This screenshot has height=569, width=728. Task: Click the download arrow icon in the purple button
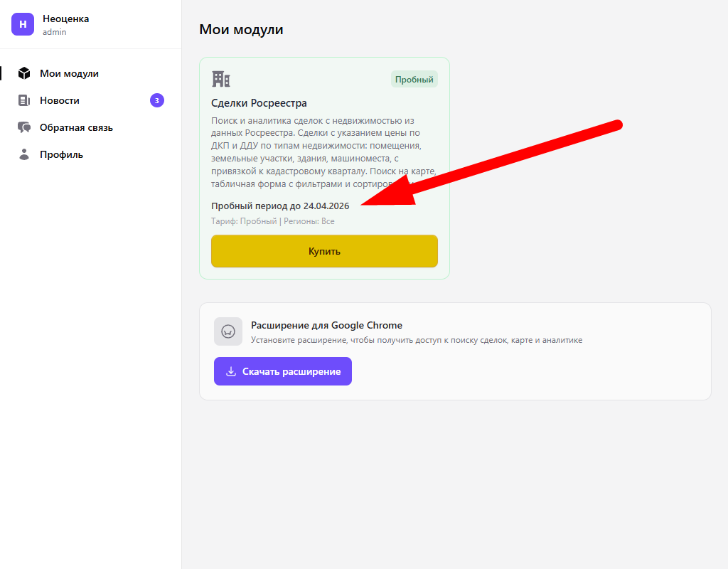pos(231,371)
